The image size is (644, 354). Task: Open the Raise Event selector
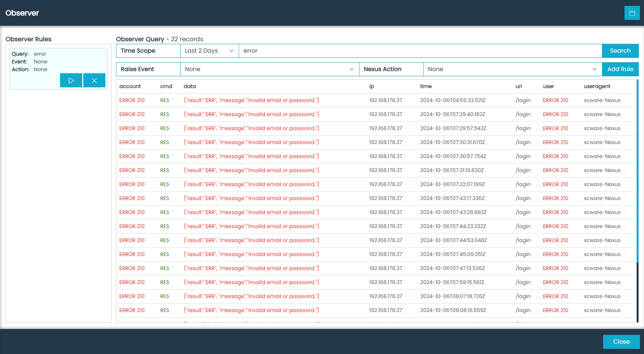[x=269, y=69]
